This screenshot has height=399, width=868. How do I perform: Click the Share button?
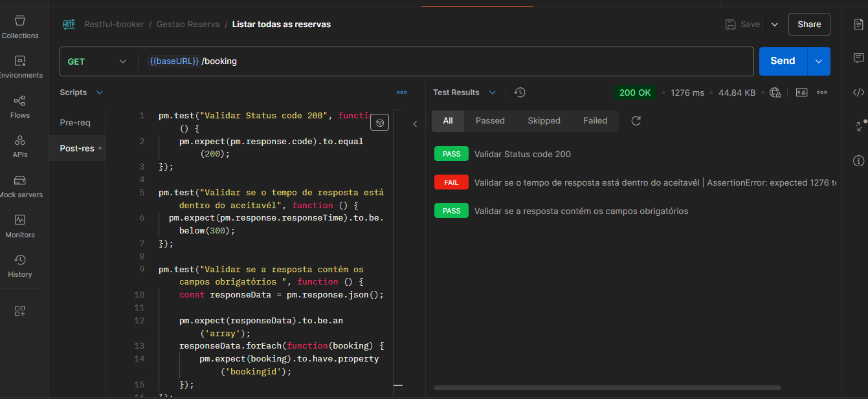click(x=809, y=24)
